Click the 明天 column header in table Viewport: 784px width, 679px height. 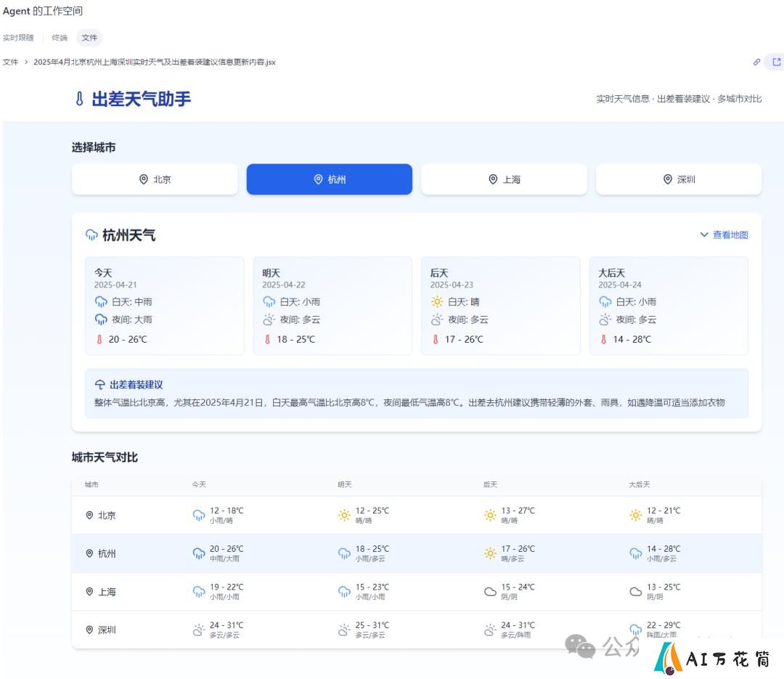click(345, 484)
